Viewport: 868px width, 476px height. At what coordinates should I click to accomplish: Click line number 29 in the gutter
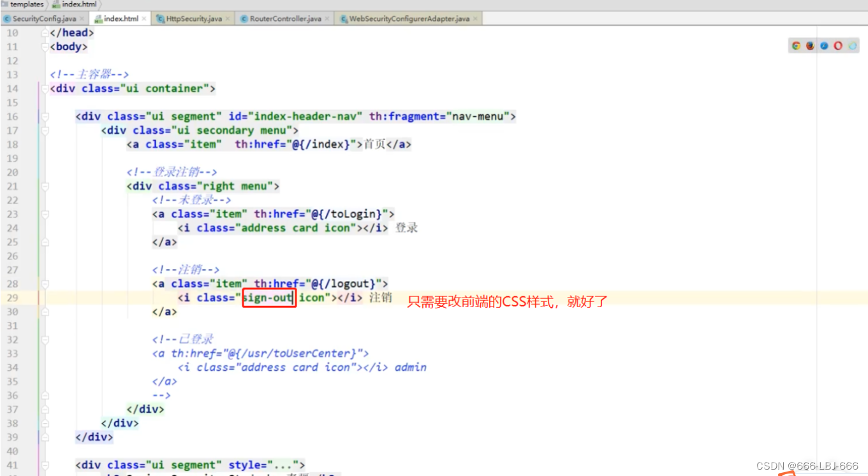(x=12, y=298)
